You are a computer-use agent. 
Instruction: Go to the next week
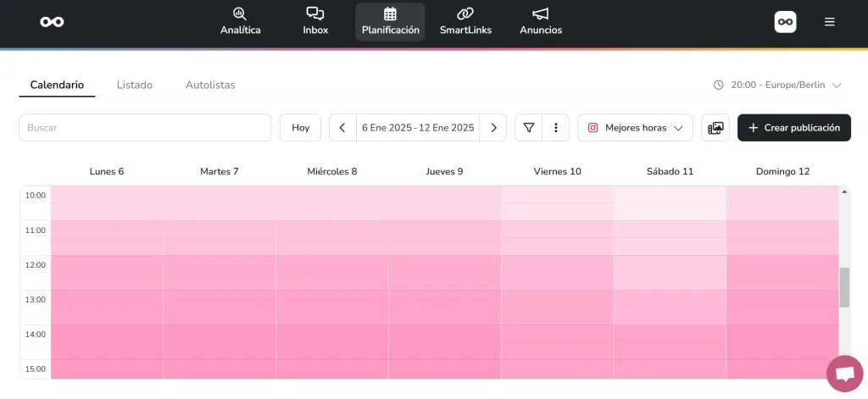point(493,127)
